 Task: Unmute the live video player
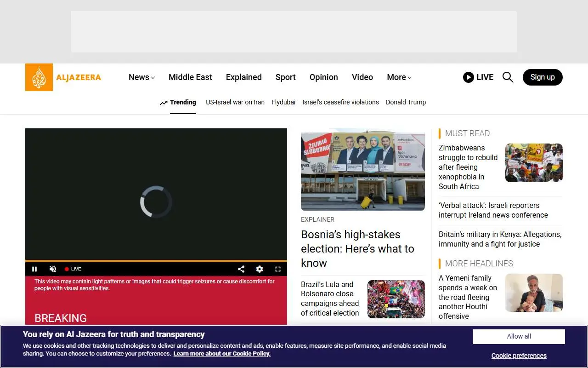coord(53,269)
